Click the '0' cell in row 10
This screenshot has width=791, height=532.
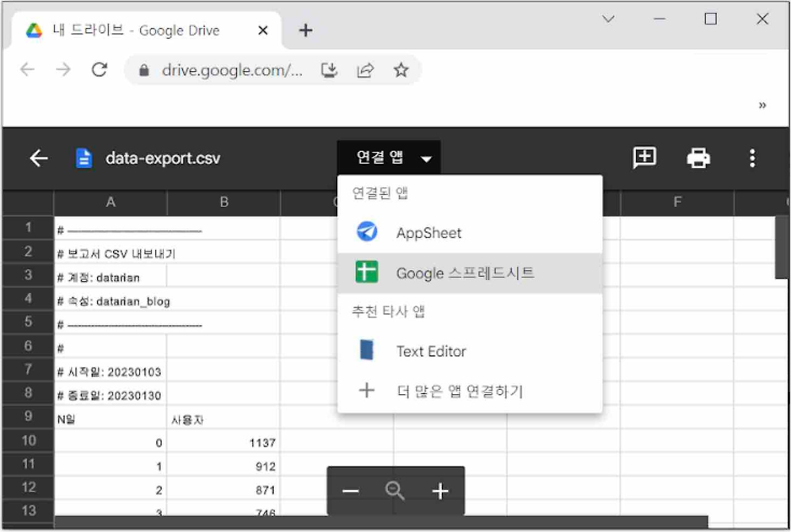pos(111,440)
